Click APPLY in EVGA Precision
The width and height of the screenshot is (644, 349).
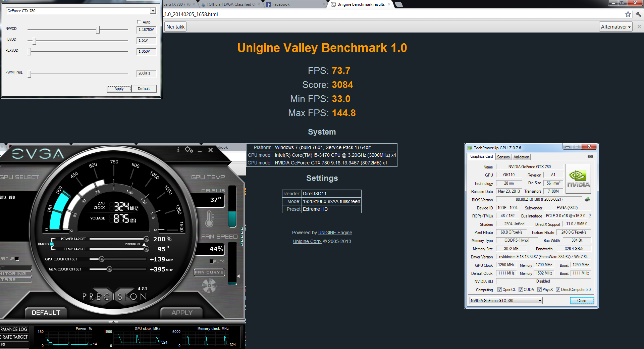pyautogui.click(x=182, y=312)
